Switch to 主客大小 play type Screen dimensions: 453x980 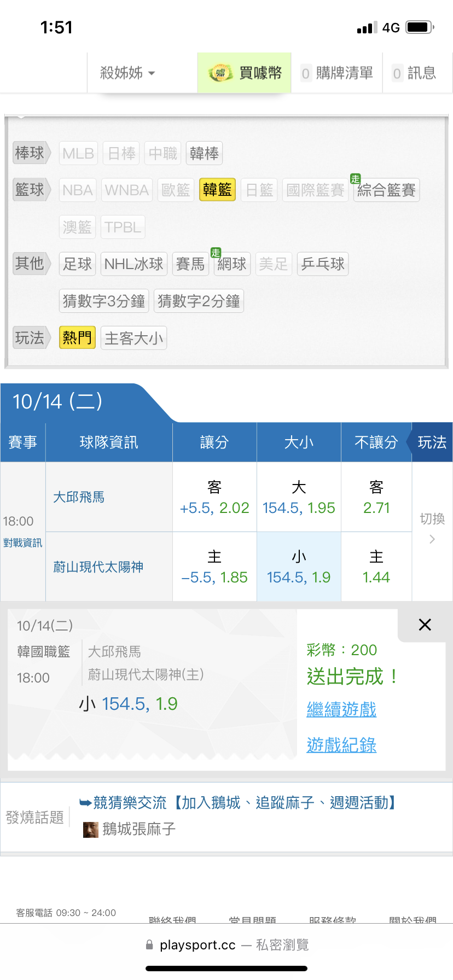point(133,339)
